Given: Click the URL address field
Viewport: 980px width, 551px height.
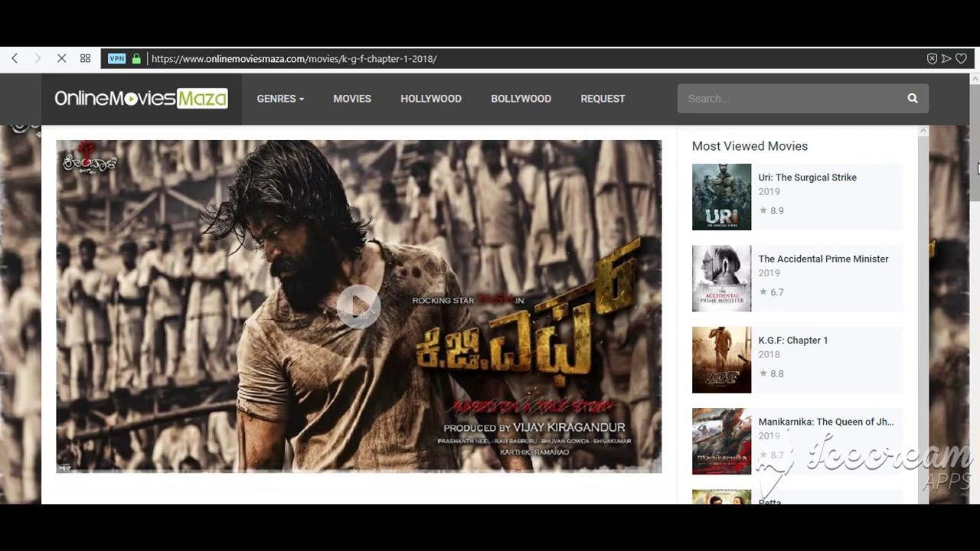Looking at the screenshot, I should (536, 58).
